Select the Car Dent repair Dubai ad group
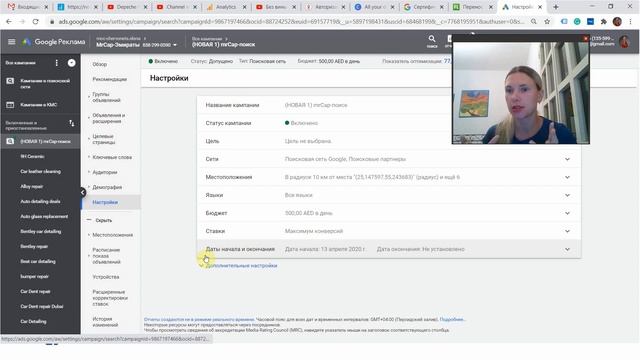The image size is (640, 360). [42, 307]
